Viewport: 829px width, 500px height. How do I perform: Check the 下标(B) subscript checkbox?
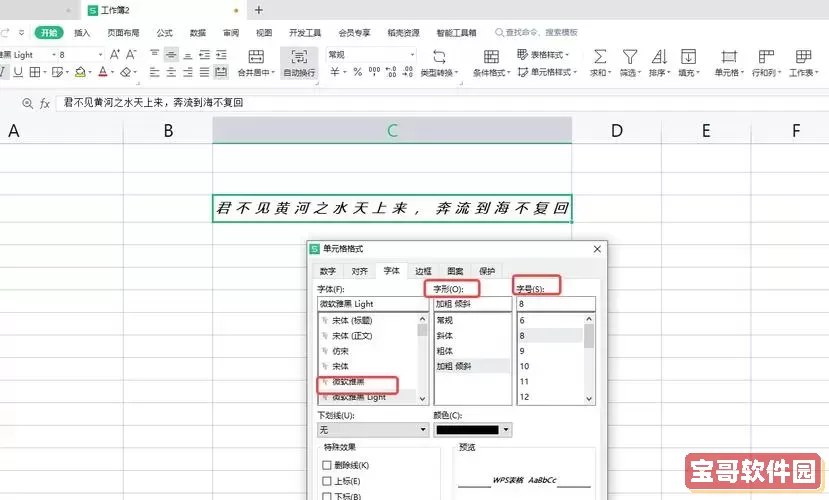tap(327, 496)
